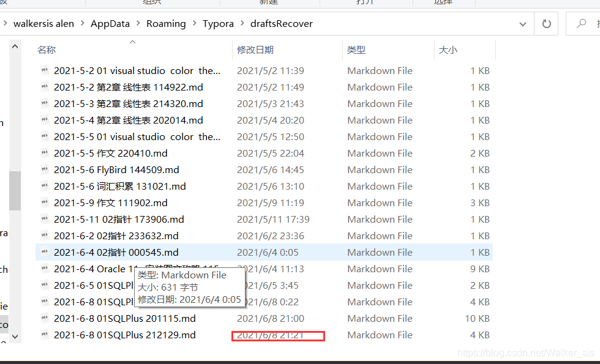Screen dimensions: 600x364
Task: Click markdown icon of 2021-6-4 Oracle file
Action: click(x=45, y=269)
